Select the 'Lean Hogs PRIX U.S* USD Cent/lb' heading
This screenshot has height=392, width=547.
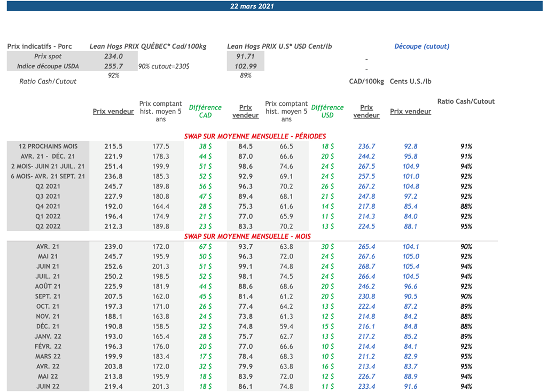point(279,46)
